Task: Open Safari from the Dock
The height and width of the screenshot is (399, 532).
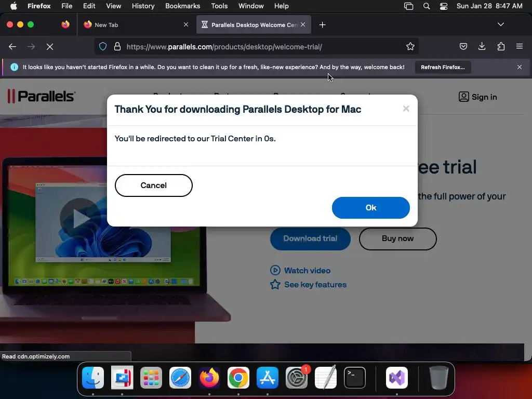Action: pyautogui.click(x=180, y=378)
